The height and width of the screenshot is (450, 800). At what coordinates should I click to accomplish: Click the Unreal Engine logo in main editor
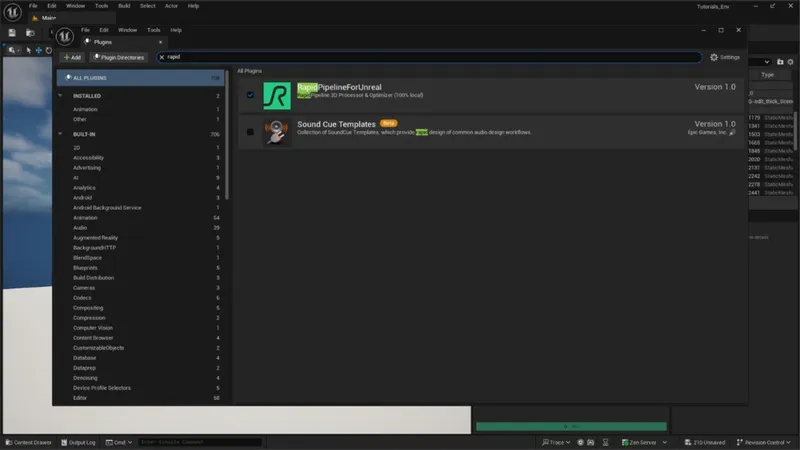pos(12,12)
